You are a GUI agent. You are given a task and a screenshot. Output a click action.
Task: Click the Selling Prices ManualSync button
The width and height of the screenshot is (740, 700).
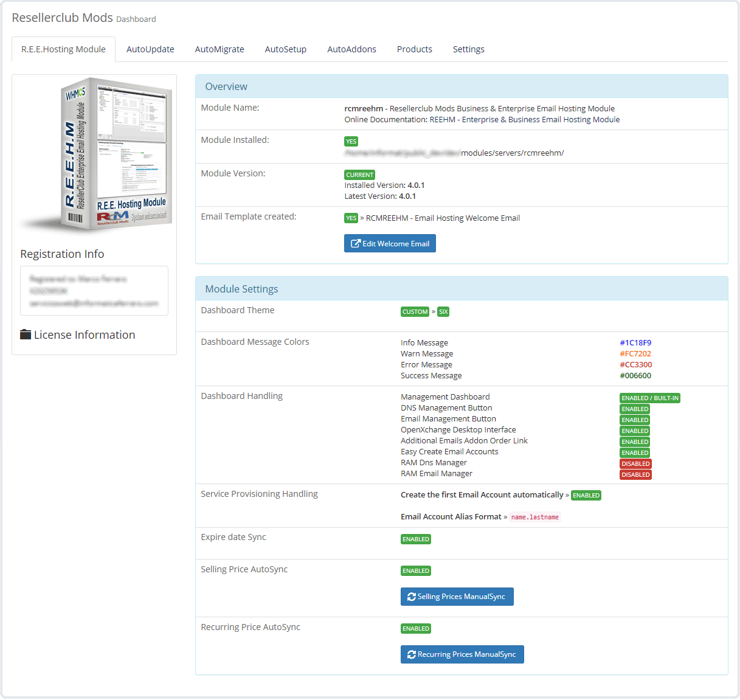[x=457, y=597]
